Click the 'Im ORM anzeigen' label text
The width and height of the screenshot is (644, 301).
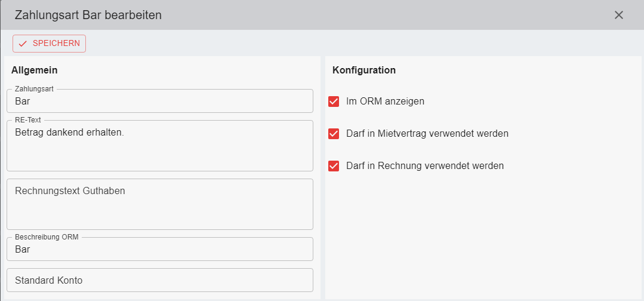[385, 102]
